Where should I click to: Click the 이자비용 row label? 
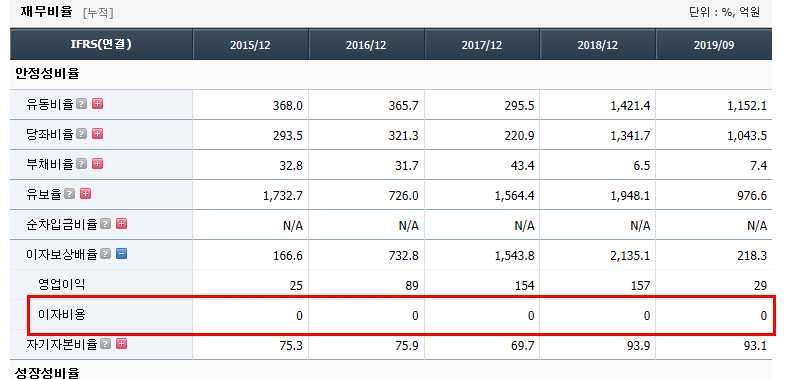click(x=62, y=315)
